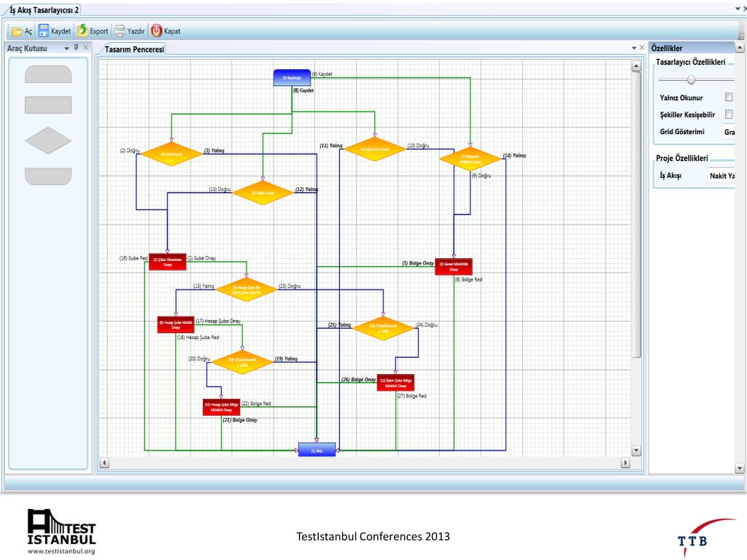Select the rounded-top start shape in toolbox
Screen dimensions: 747x560
click(x=48, y=75)
